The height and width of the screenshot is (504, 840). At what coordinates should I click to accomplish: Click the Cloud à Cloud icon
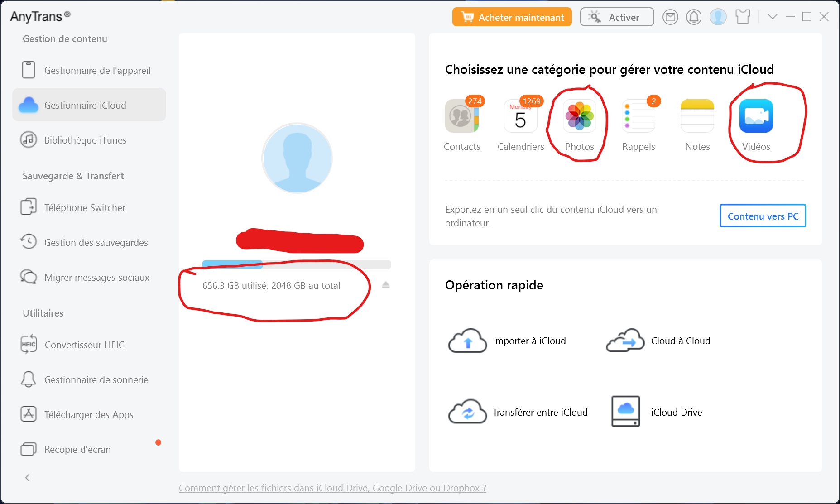click(x=625, y=341)
